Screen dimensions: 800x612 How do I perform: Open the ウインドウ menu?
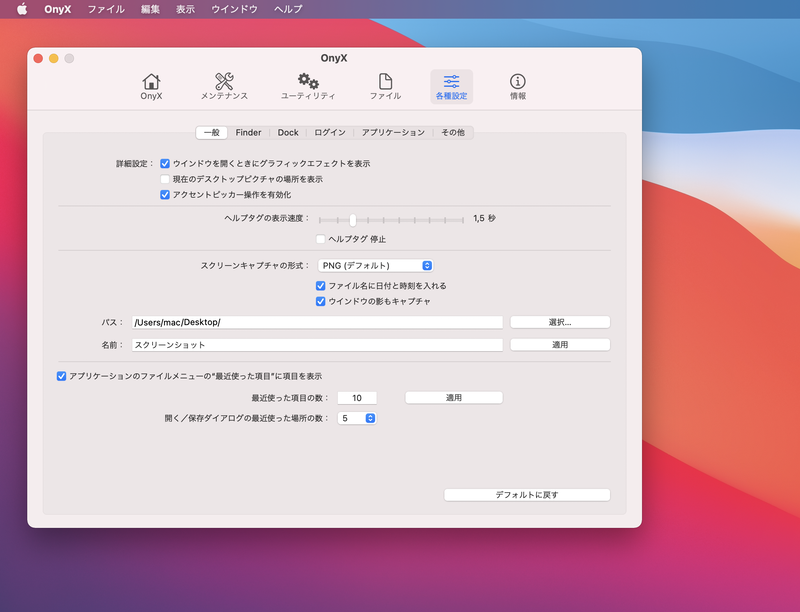pos(236,8)
